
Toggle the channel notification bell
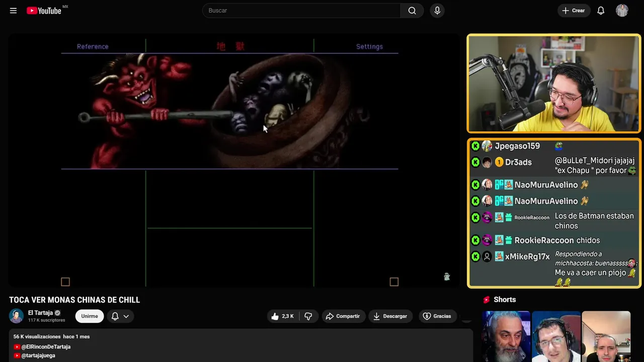[115, 316]
